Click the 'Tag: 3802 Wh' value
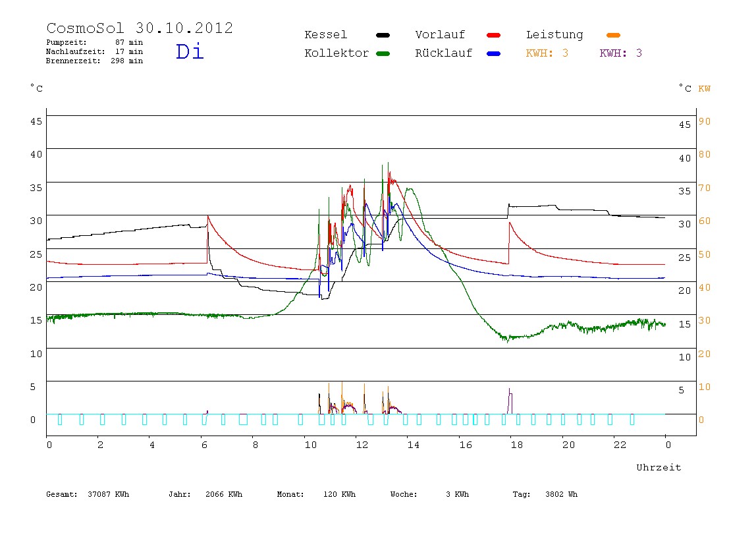Viewport: 756px width, 535px height. pyautogui.click(x=545, y=494)
